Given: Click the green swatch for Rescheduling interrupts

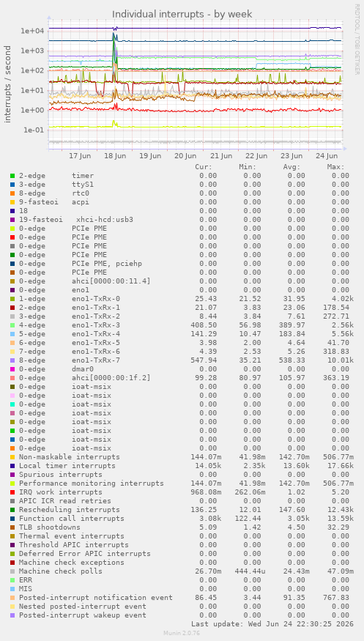Looking at the screenshot, I should [x=12, y=509].
